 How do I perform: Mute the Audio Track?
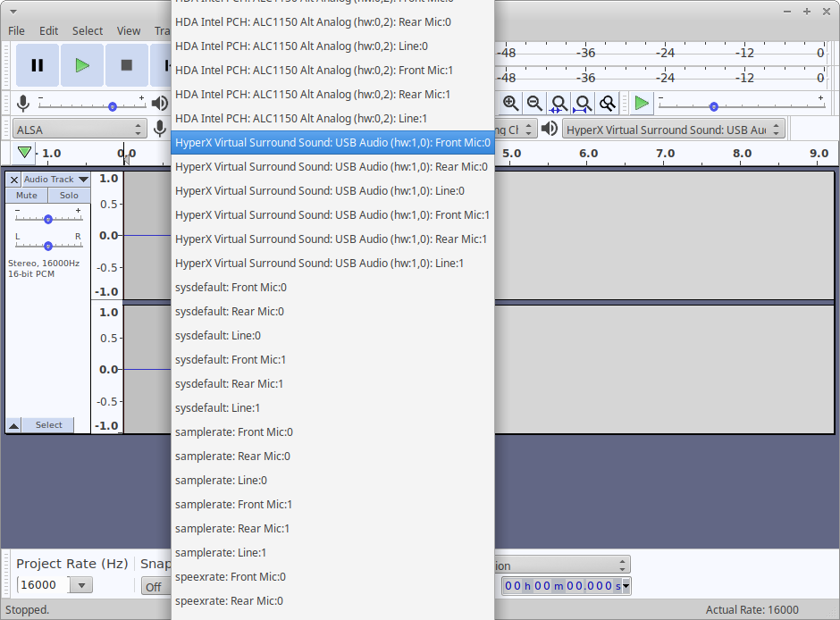[26, 195]
